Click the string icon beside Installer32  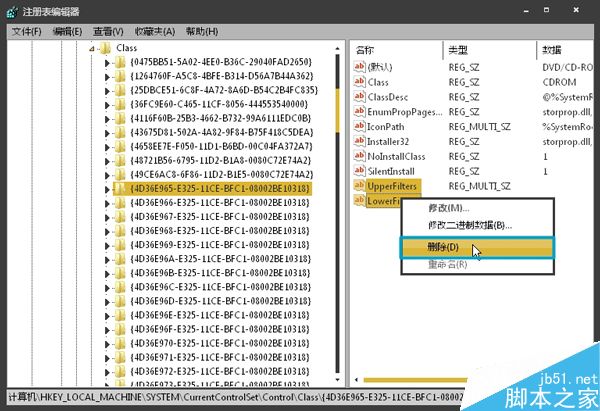(359, 141)
